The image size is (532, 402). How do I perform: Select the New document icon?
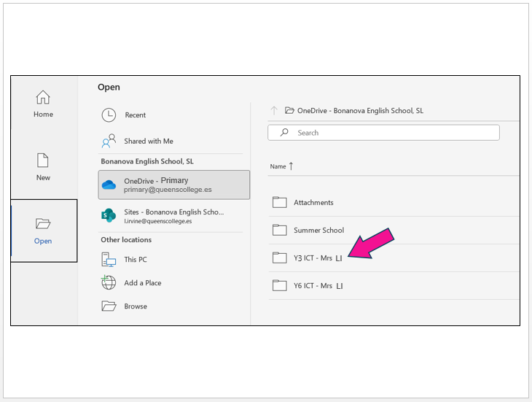43,161
